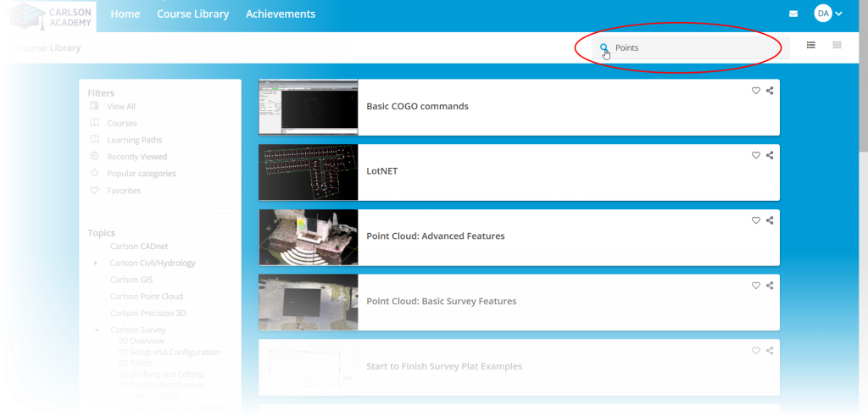
Task: Click the Popular categories star icon
Action: click(95, 173)
